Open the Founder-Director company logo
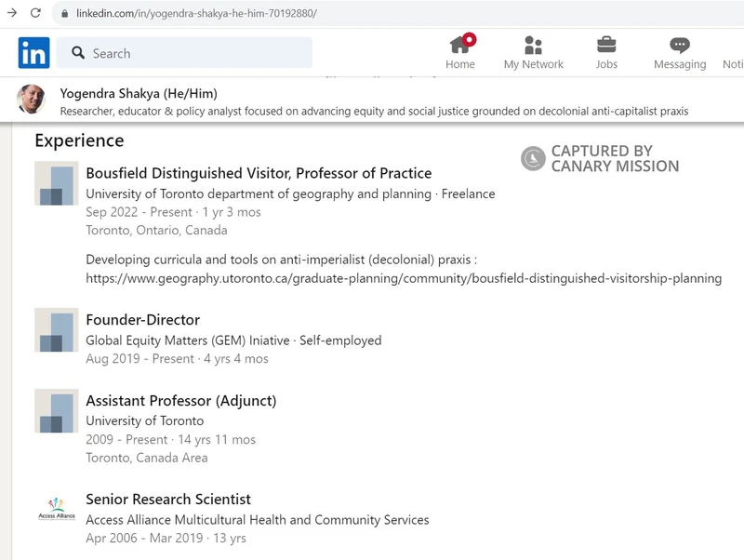The width and height of the screenshot is (744, 560). 55,330
